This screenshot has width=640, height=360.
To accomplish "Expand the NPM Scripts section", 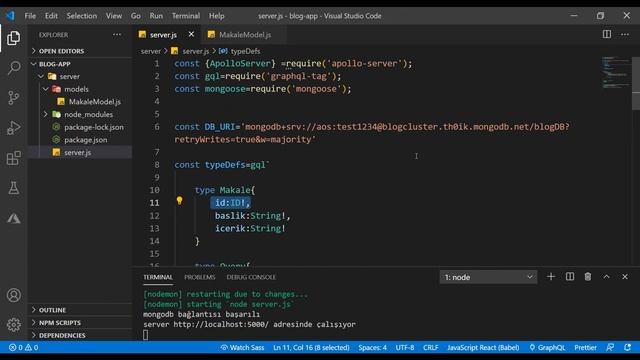I will click(60, 322).
